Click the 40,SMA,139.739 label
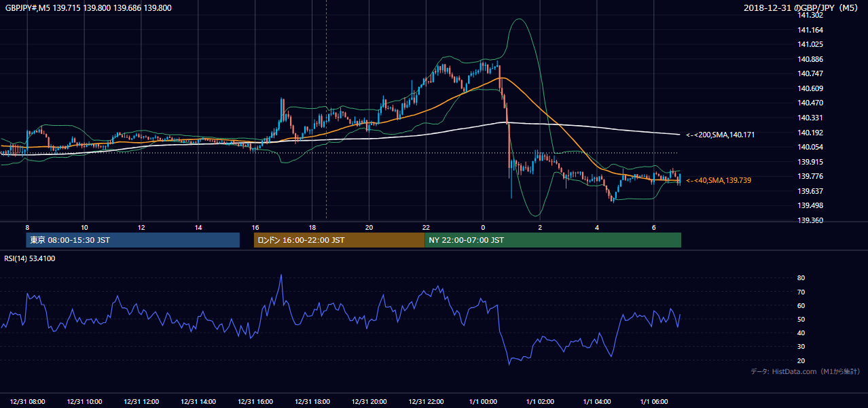Screen dimensions: 868x408 click(719, 180)
